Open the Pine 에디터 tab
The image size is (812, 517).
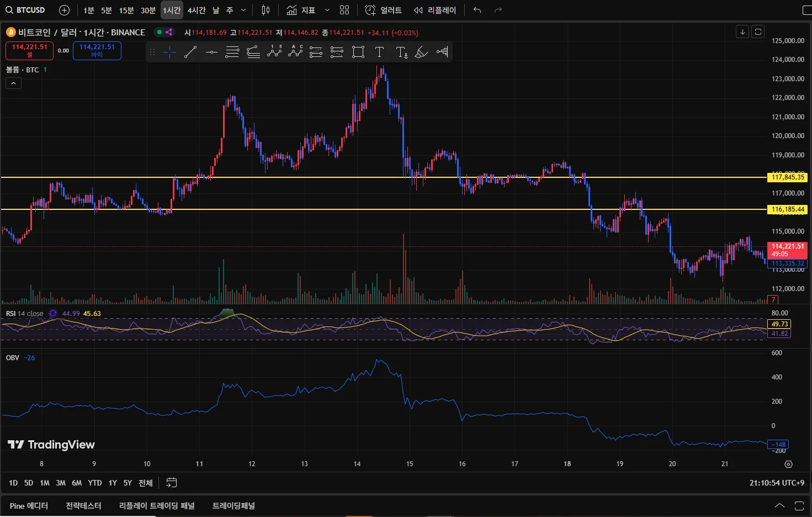(29, 505)
